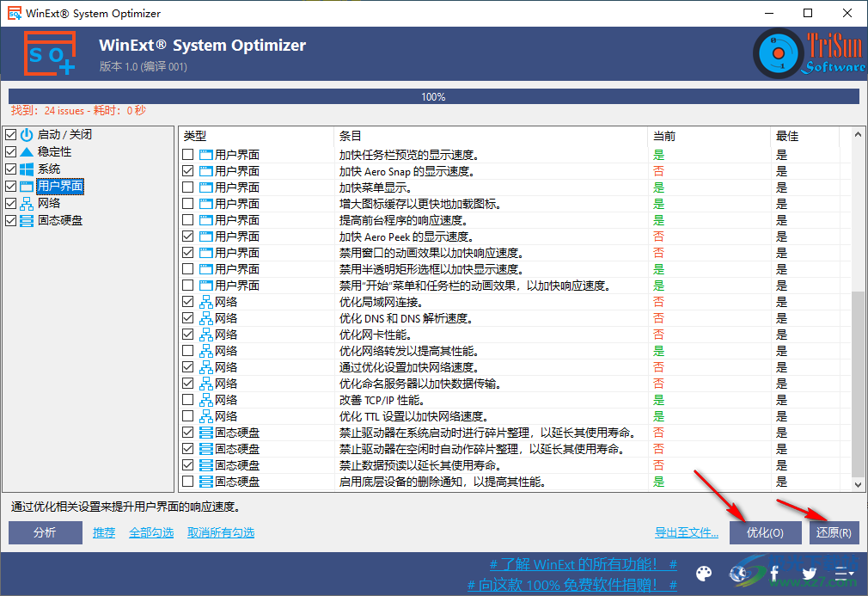Click the 启动/关闭 power icon
This screenshot has width=868, height=596.
point(27,134)
